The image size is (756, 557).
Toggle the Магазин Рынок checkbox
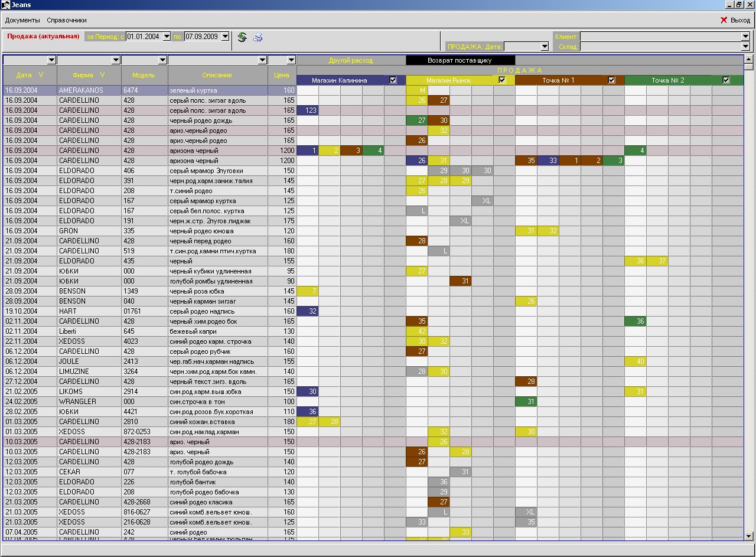(503, 80)
